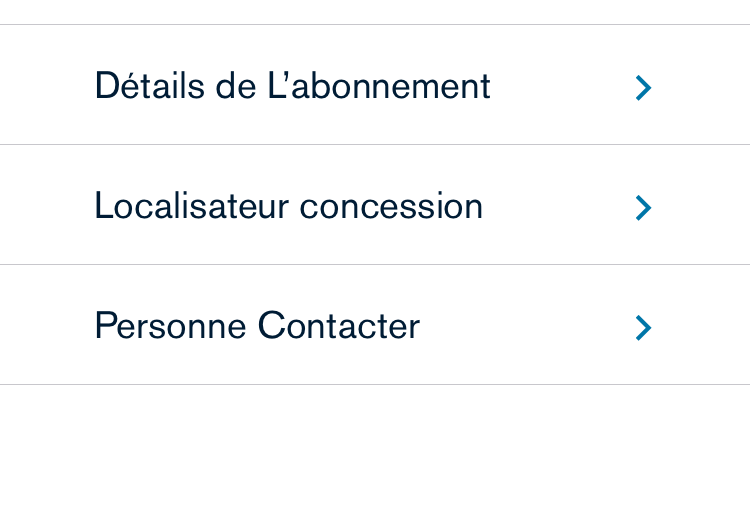Tap the Détails de L'abonnement text label
Screen dimensions: 750x525
point(292,86)
